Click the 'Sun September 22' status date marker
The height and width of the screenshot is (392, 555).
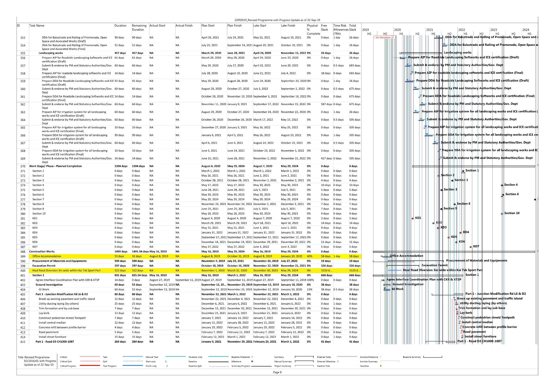pos(384,38)
